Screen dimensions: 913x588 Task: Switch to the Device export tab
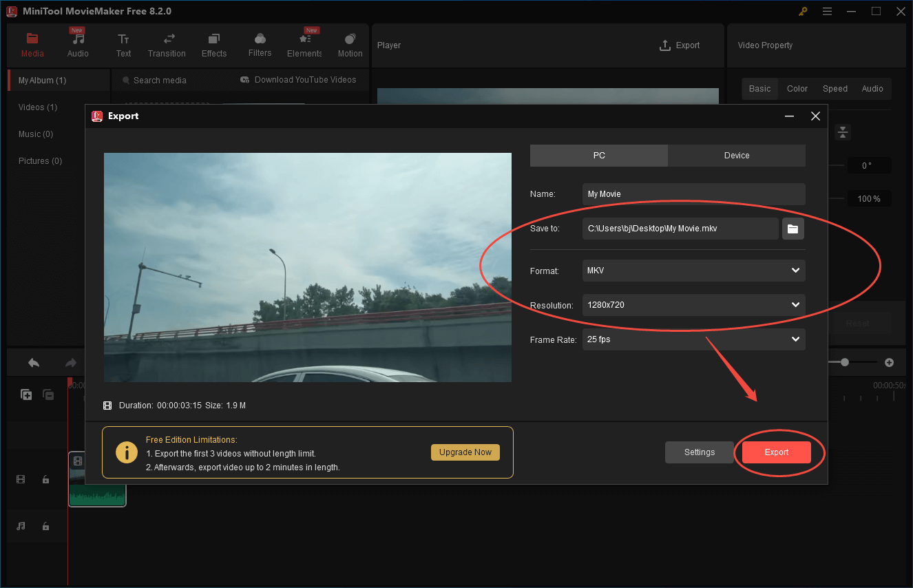click(737, 156)
